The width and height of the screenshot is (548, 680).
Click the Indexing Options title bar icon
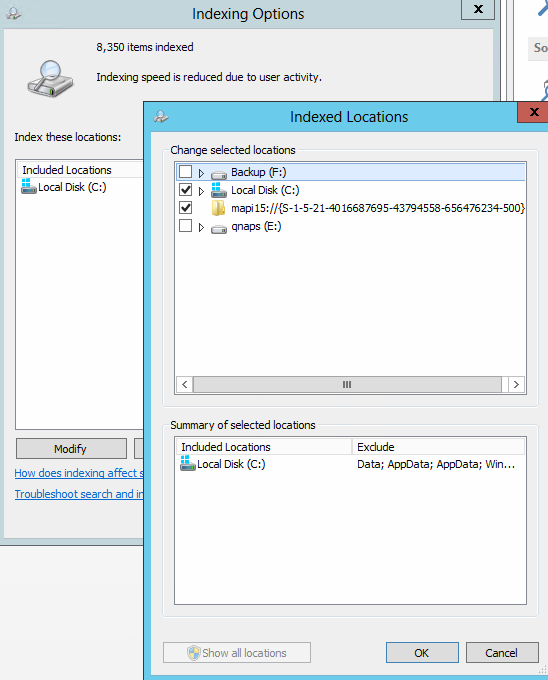(13, 13)
